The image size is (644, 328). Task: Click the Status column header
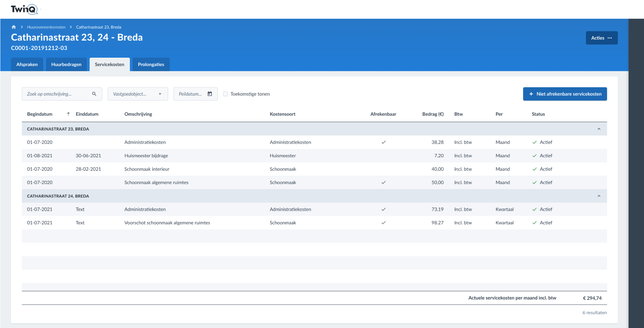click(538, 114)
